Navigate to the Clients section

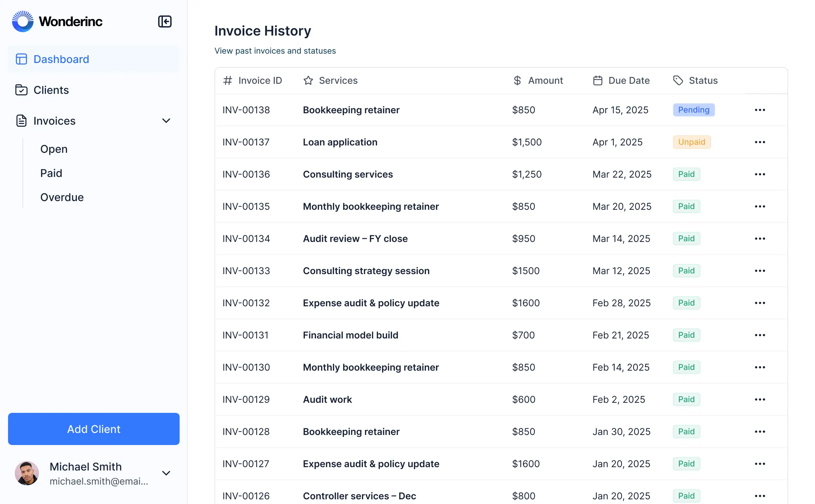tap(51, 90)
